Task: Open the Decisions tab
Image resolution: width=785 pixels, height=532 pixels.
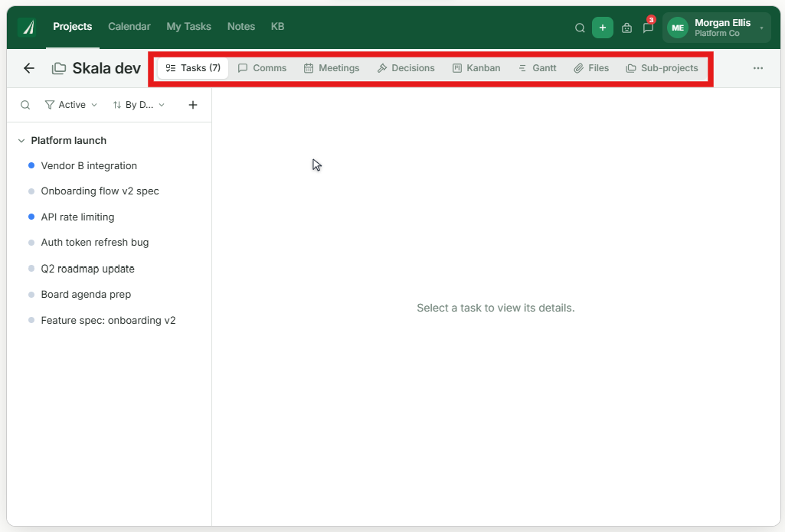Action: coord(406,68)
